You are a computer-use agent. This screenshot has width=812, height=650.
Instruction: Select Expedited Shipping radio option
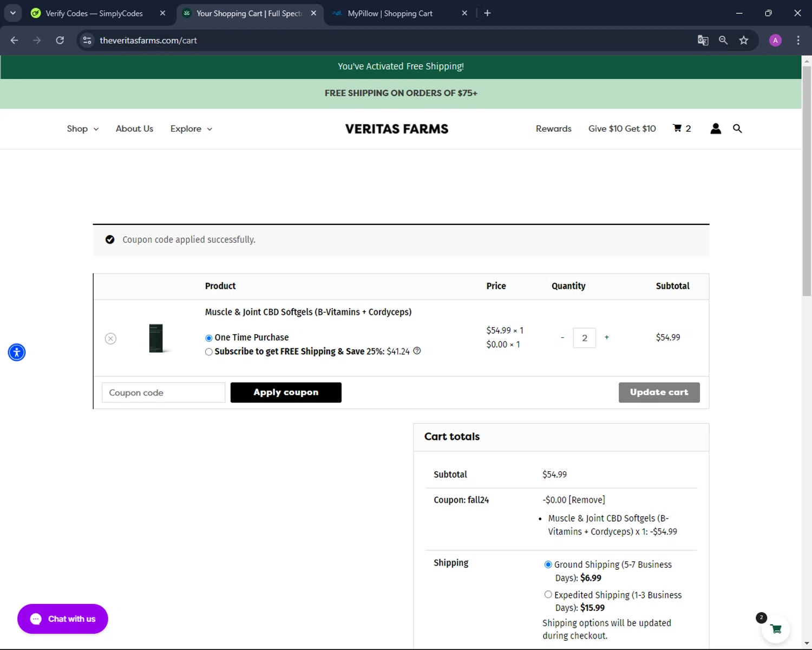(x=548, y=594)
